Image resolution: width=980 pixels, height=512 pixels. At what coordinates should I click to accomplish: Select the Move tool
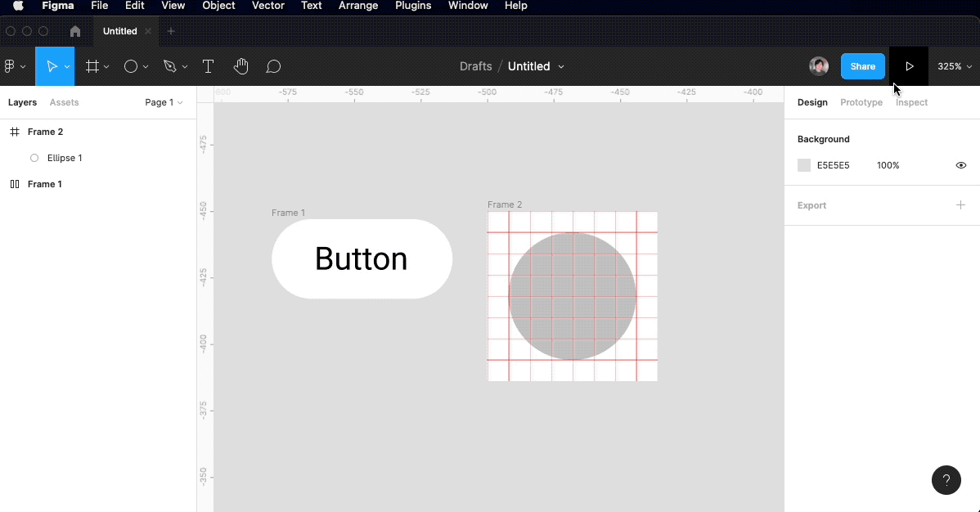point(52,66)
